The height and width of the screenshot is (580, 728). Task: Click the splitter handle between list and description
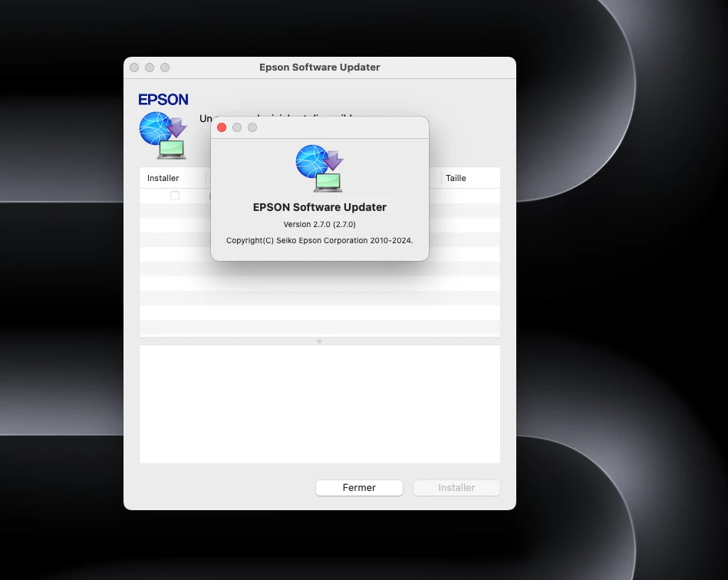[319, 341]
